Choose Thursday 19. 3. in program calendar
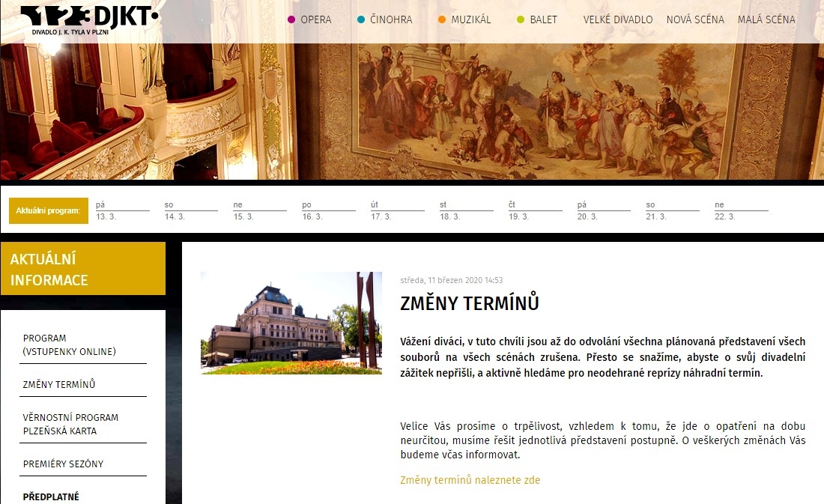This screenshot has width=824, height=504. pos(535,210)
